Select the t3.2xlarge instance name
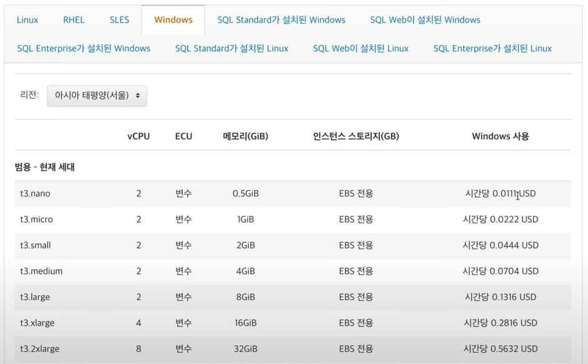This screenshot has height=364, width=588. (40, 348)
